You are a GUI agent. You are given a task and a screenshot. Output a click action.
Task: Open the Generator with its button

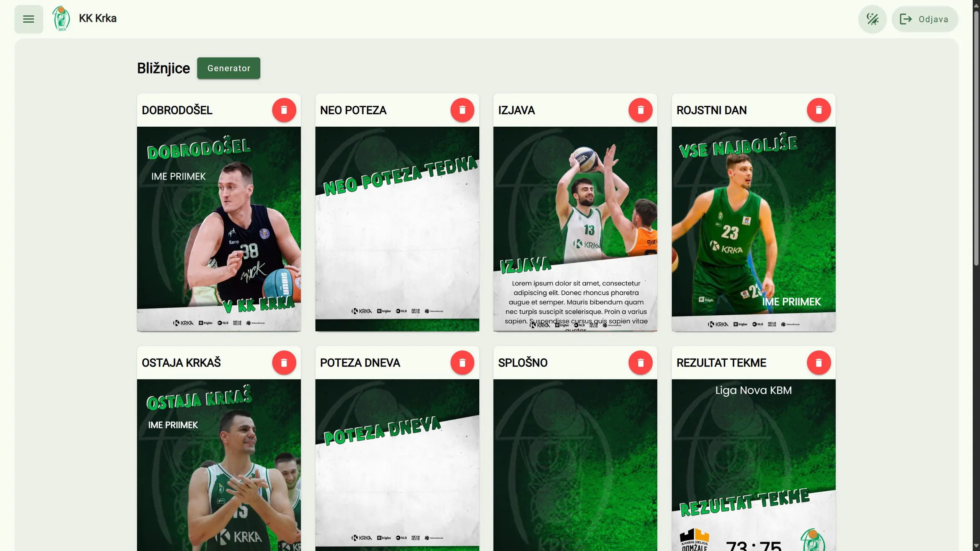point(228,68)
